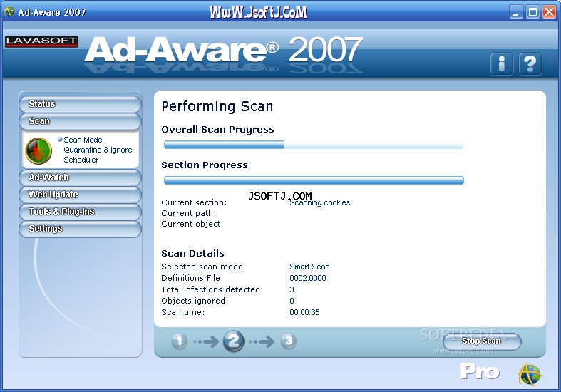The image size is (561, 392).
Task: Maximize the Ad-Aware 2007 window
Action: pos(532,12)
